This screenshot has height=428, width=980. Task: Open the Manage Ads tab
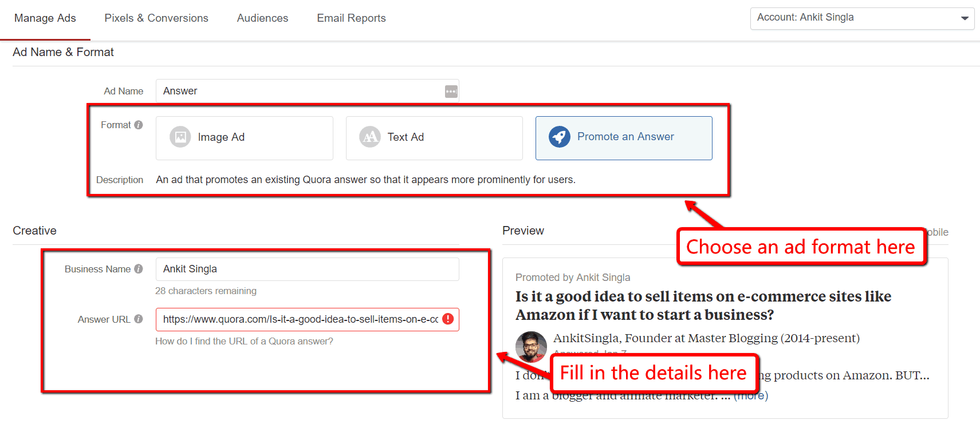click(x=45, y=18)
